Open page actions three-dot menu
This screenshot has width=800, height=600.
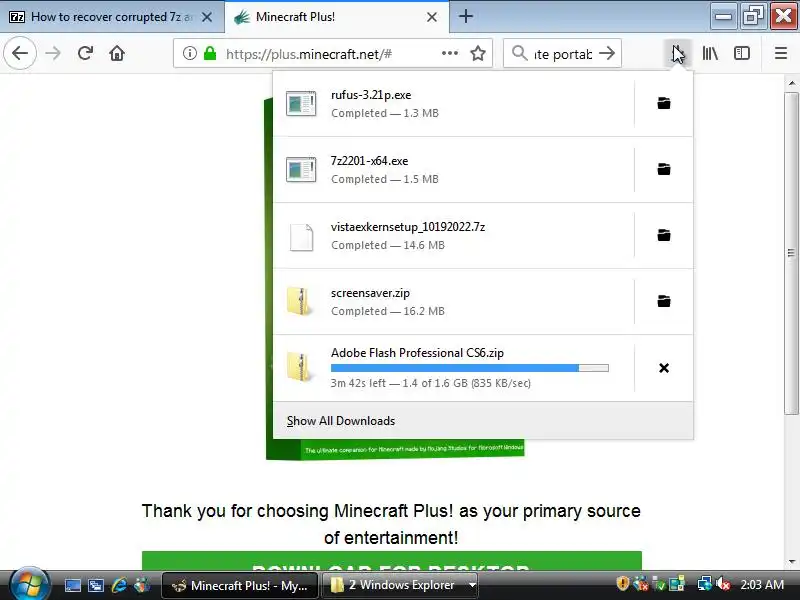449,53
